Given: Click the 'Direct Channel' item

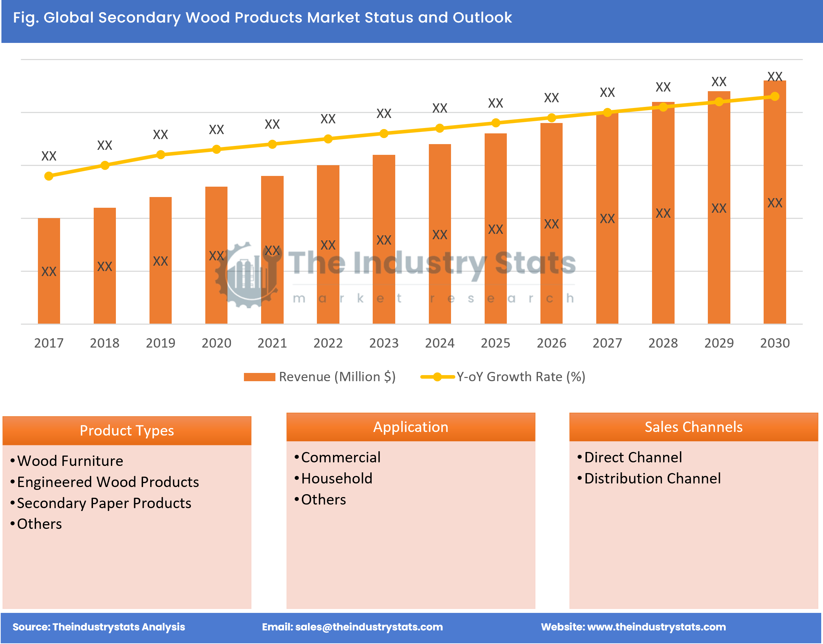Looking at the screenshot, I should pos(633,457).
